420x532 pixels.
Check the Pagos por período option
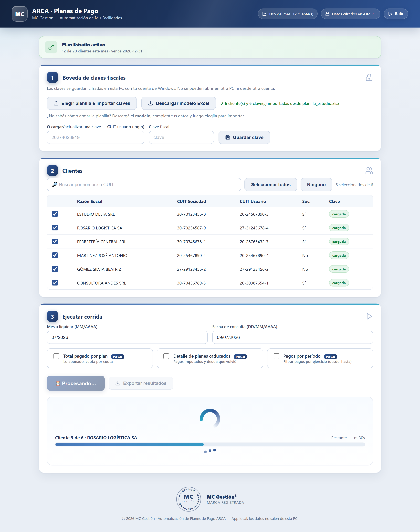[x=276, y=356]
